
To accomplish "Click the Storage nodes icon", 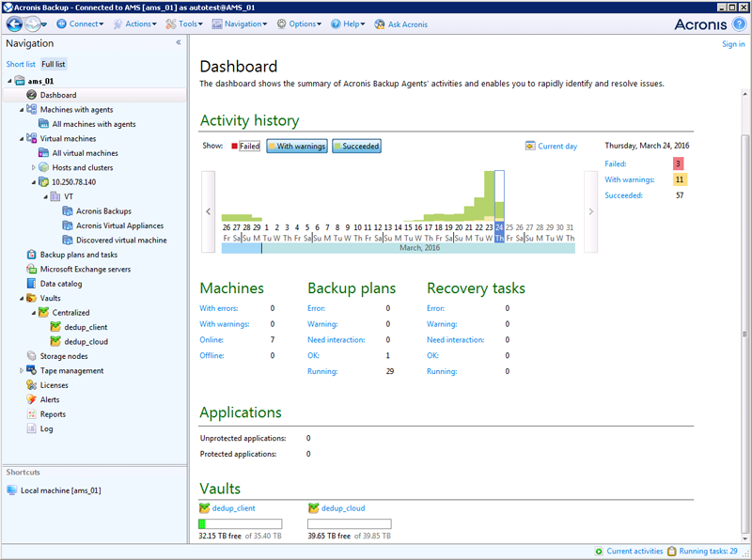I will coord(32,356).
